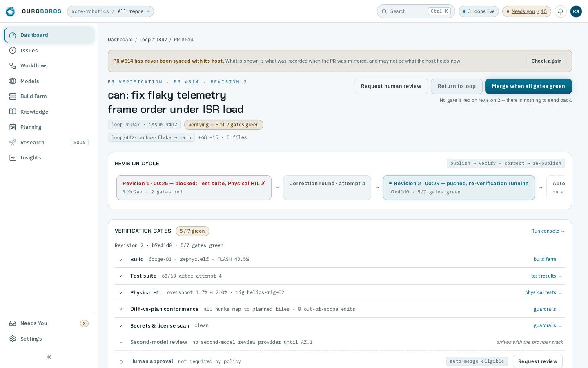Viewport: 588px width, 368px height.
Task: Click Return to loop button
Action: tap(457, 86)
